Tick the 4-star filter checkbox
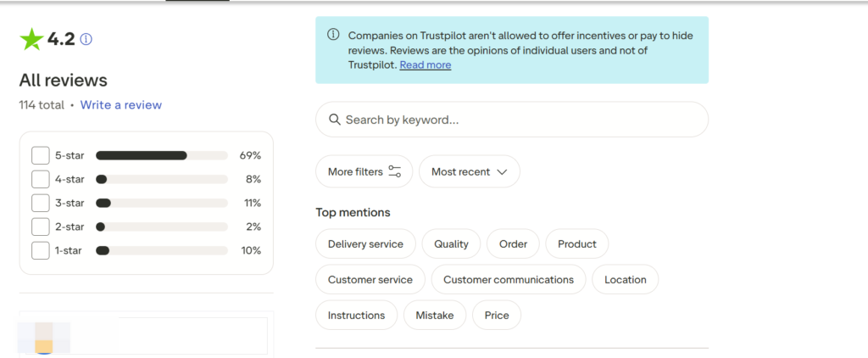The width and height of the screenshot is (868, 358). pyautogui.click(x=41, y=179)
